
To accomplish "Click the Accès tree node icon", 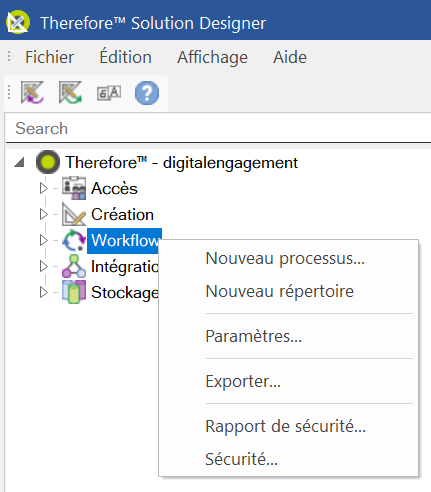I will tap(74, 188).
